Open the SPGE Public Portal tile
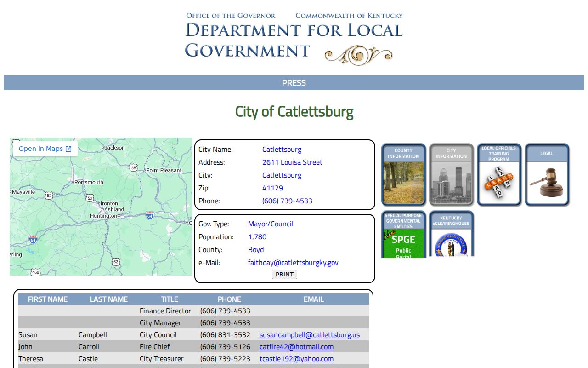This screenshot has width=588, height=368. pos(403,234)
